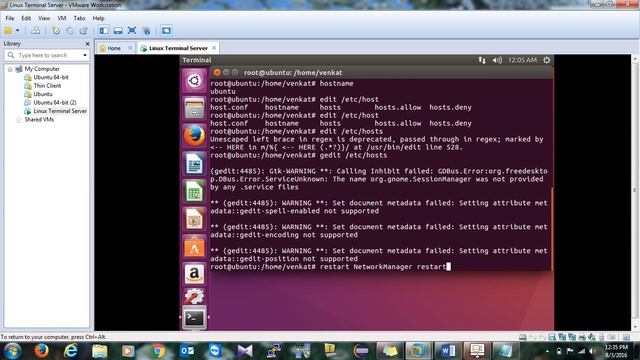Image resolution: width=640 pixels, height=360 pixels.
Task: Click the 12:05 AM clock indicator
Action: (522, 60)
